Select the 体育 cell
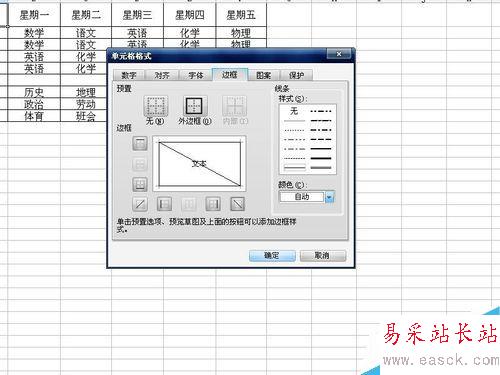This screenshot has width=500, height=375. pos(34,116)
